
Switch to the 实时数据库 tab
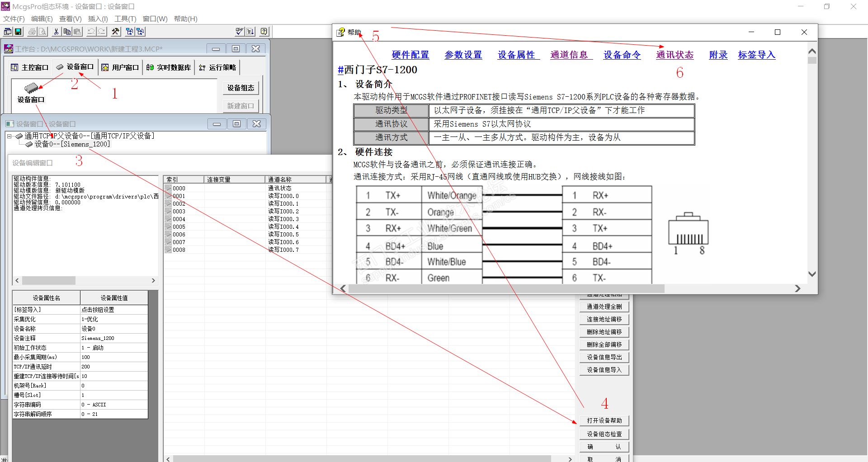[x=169, y=67]
